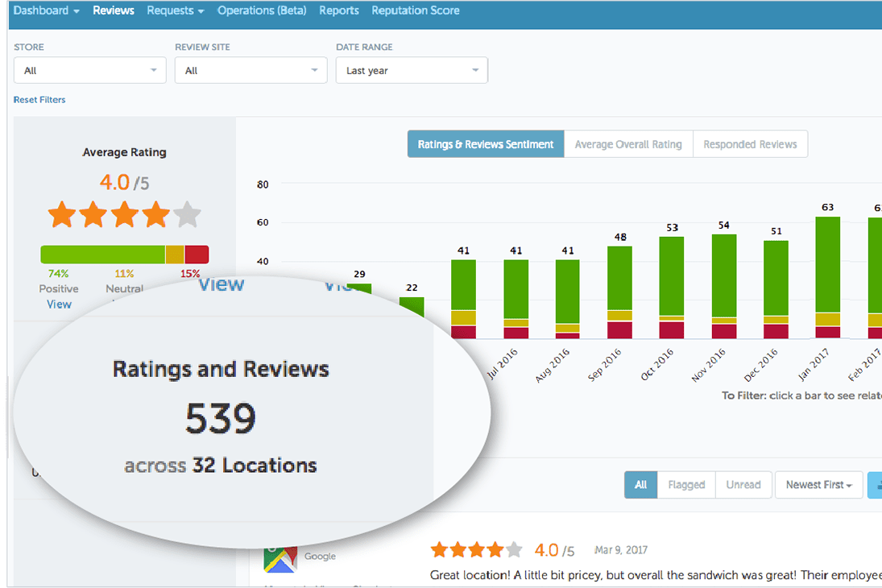Show only Unread reviews
The image size is (882, 588).
pyautogui.click(x=743, y=485)
